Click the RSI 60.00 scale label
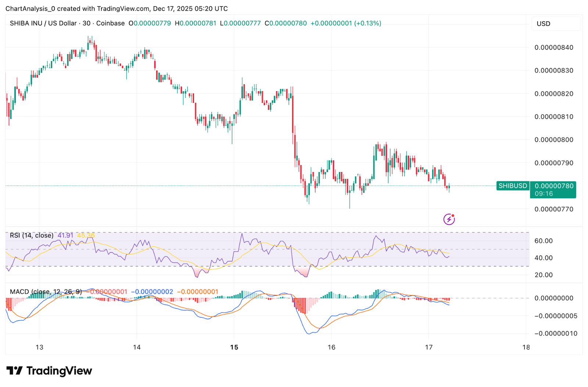Image resolution: width=588 pixels, height=387 pixels. coord(543,241)
